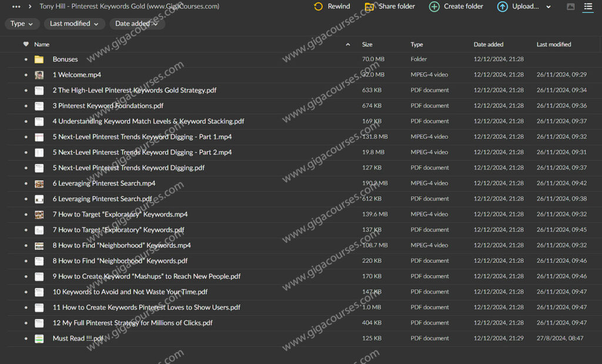
Task: Click the heart favourites column icon
Action: point(26,44)
